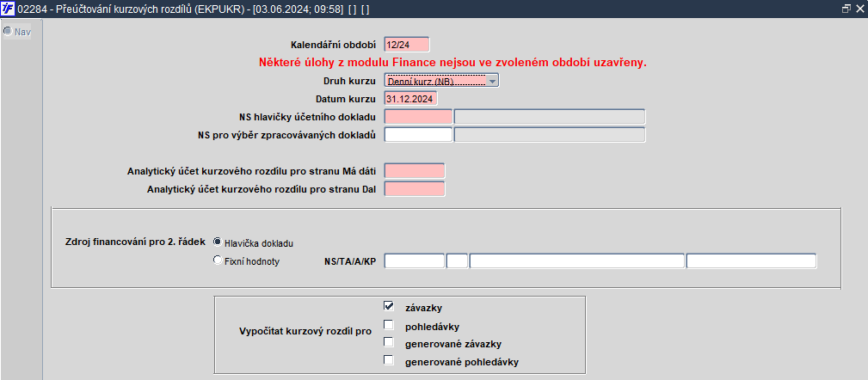
Task: Select the Fixní hodnoty radio button
Action: pyautogui.click(x=218, y=260)
